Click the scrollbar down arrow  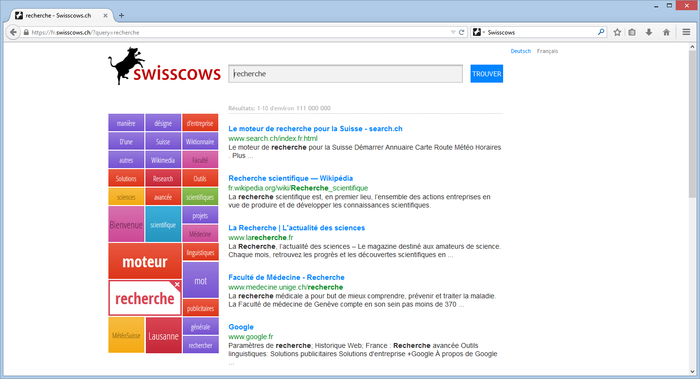(692, 371)
